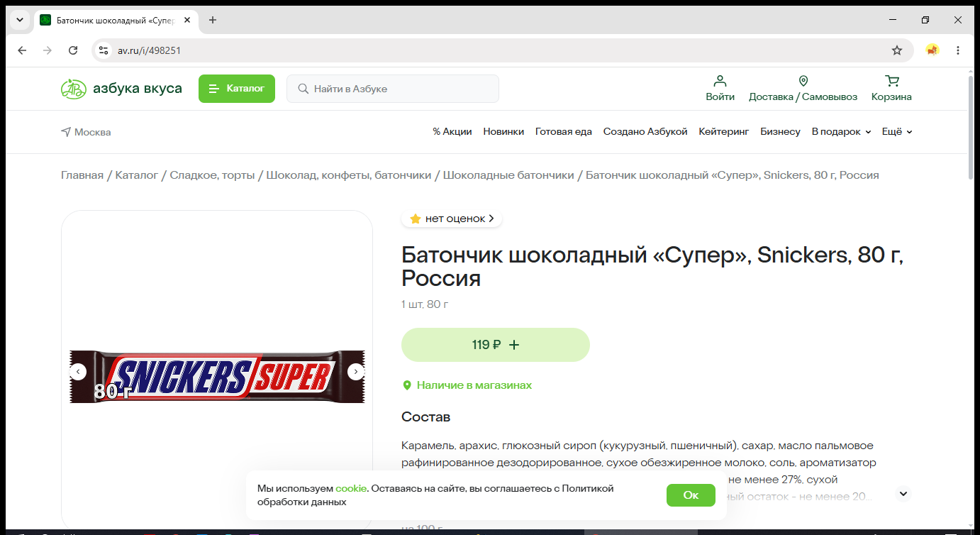Image resolution: width=980 pixels, height=535 pixels.
Task: Go forward to the next page
Action: click(x=48, y=50)
